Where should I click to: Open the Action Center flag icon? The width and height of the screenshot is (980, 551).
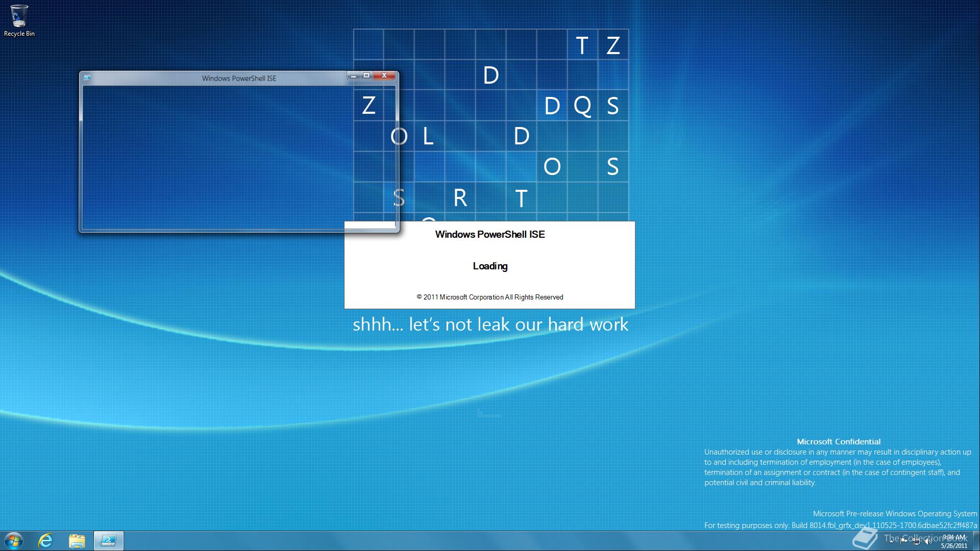(903, 541)
